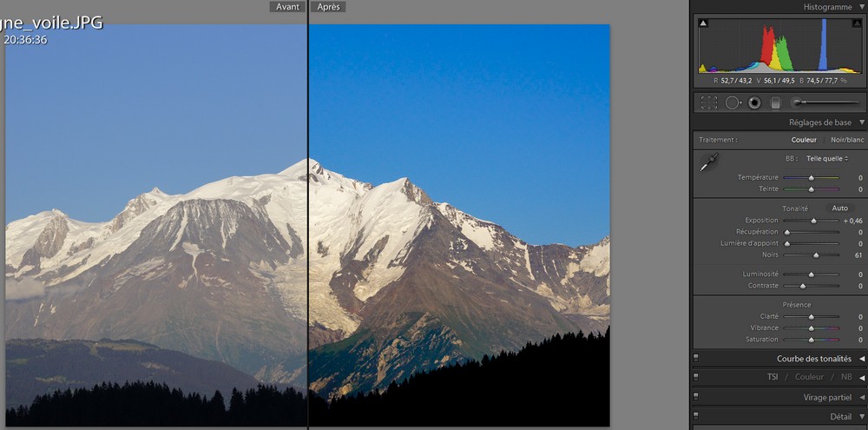Collapse the Histogramme panel

861,7
